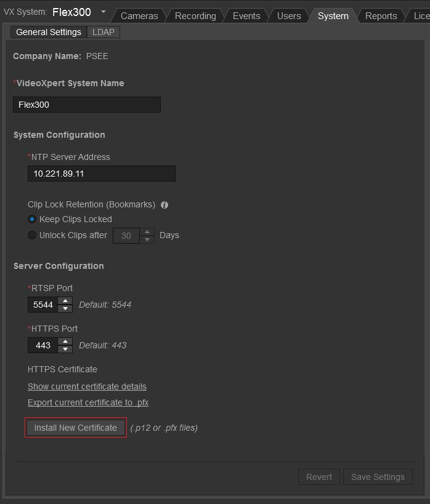430x504 pixels.
Task: Switch to the Users tab
Action: coord(289,16)
